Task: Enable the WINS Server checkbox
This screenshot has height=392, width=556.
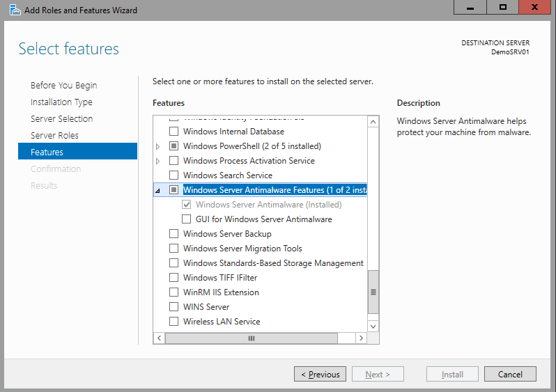Action: pyautogui.click(x=173, y=306)
